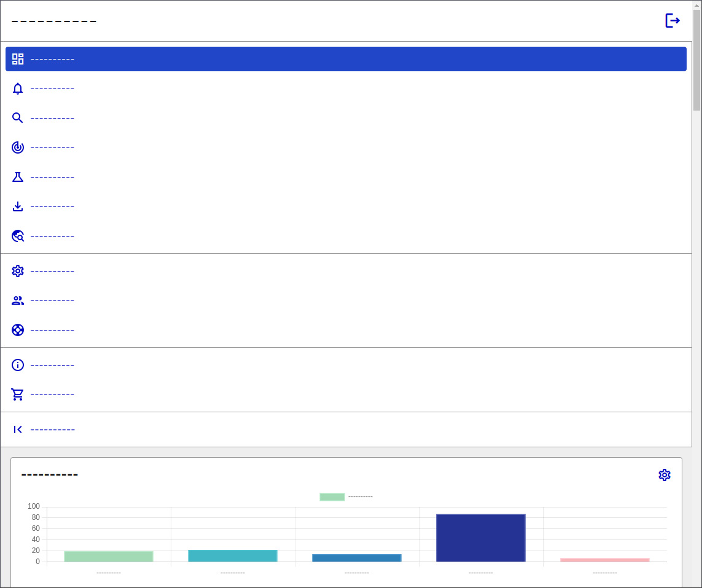
Task: Open the lab flask menu icon
Action: pyautogui.click(x=18, y=176)
